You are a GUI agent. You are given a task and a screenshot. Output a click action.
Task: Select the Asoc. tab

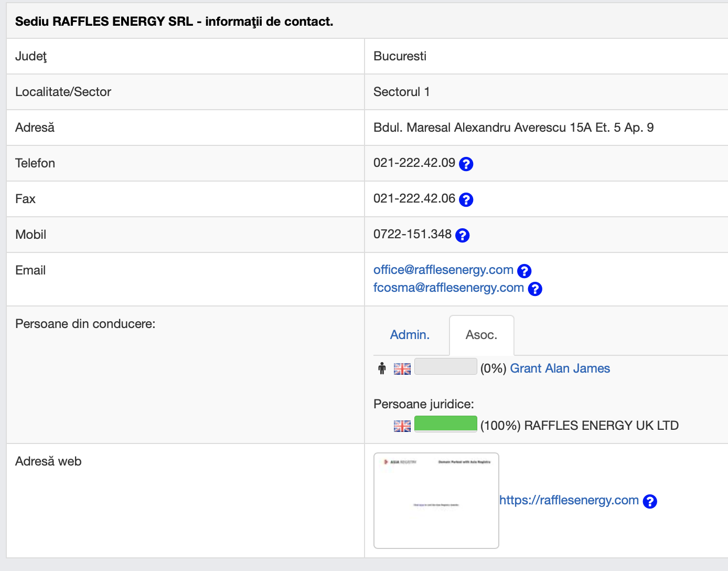pyautogui.click(x=481, y=335)
